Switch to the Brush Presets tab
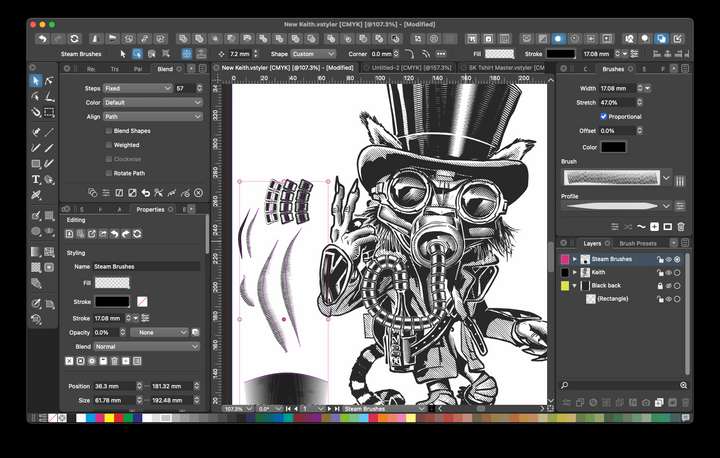 638,243
